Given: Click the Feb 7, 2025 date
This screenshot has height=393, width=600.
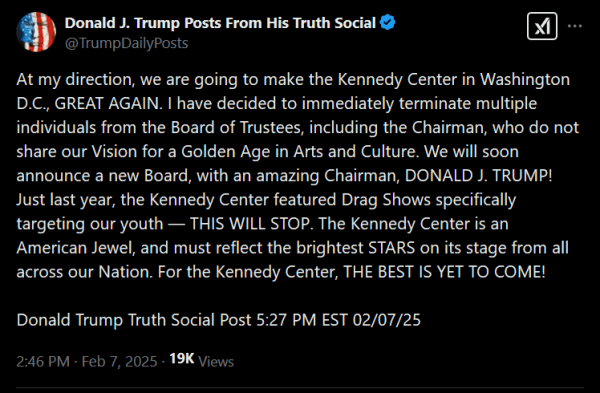Looking at the screenshot, I should pos(119,361).
